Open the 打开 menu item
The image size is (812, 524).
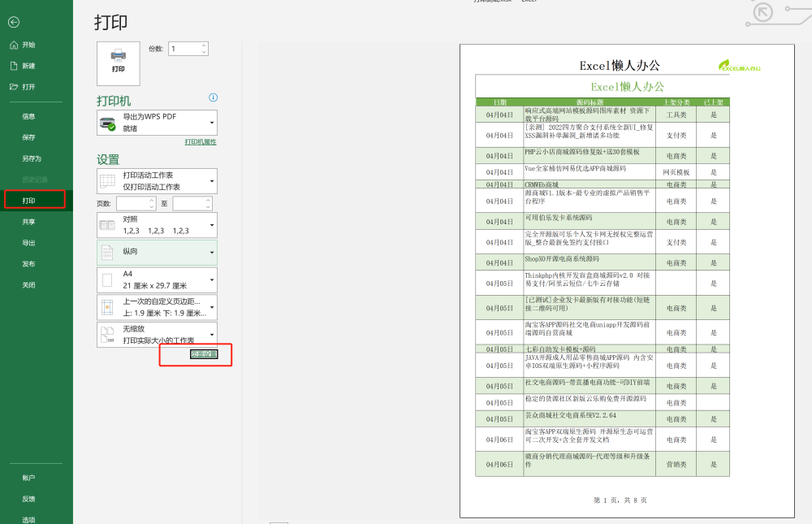point(28,87)
